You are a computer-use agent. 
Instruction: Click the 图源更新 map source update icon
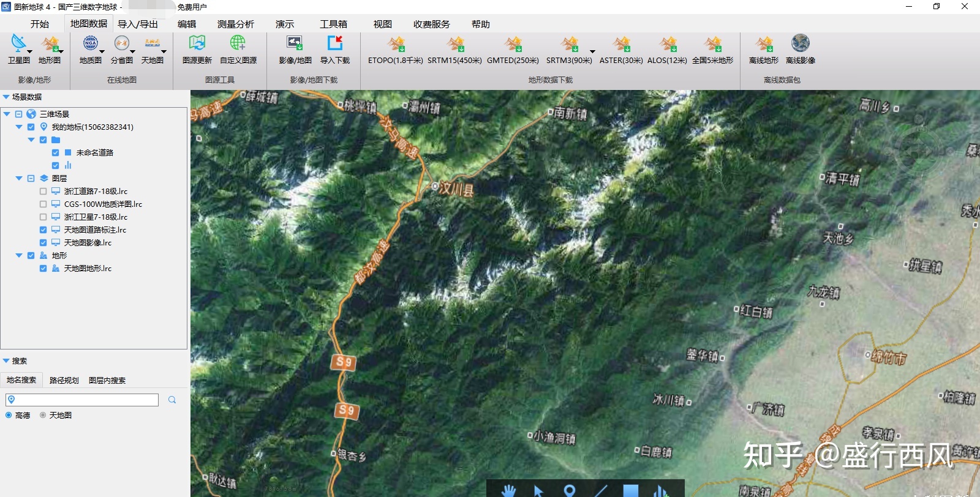197,44
